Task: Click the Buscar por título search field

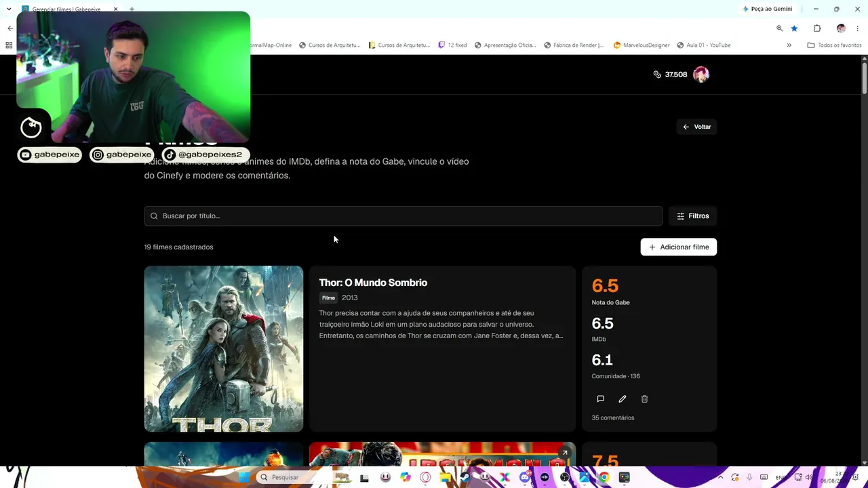Action: tap(403, 216)
